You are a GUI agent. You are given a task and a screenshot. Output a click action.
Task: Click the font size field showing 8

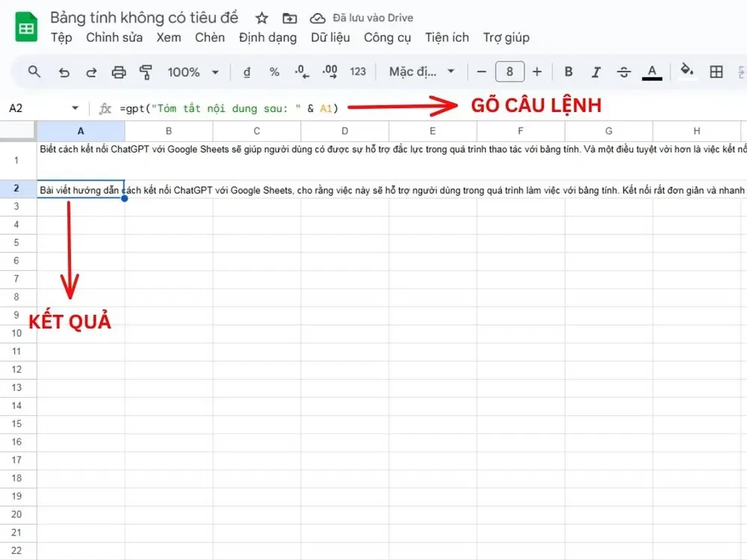509,72
